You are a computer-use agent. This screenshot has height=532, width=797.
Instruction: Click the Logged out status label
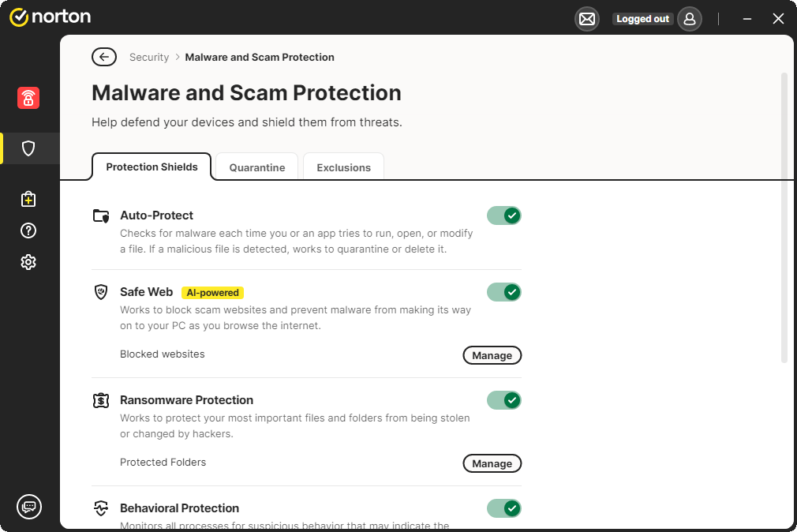point(642,19)
